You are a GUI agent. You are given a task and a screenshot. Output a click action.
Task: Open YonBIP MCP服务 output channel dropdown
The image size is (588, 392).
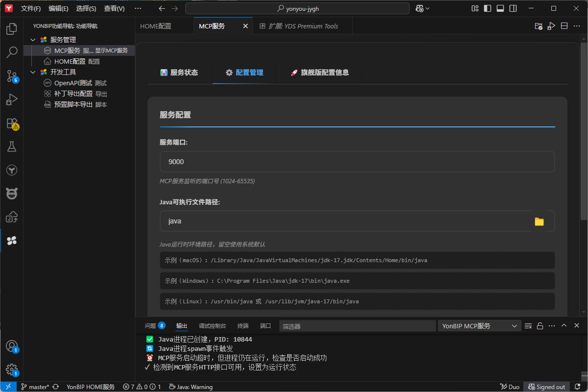[x=479, y=326]
